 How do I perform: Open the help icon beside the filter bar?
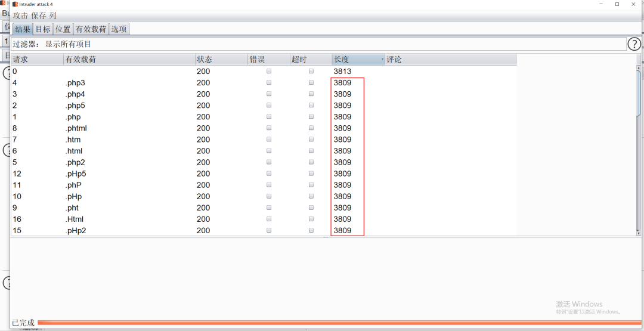click(x=634, y=44)
